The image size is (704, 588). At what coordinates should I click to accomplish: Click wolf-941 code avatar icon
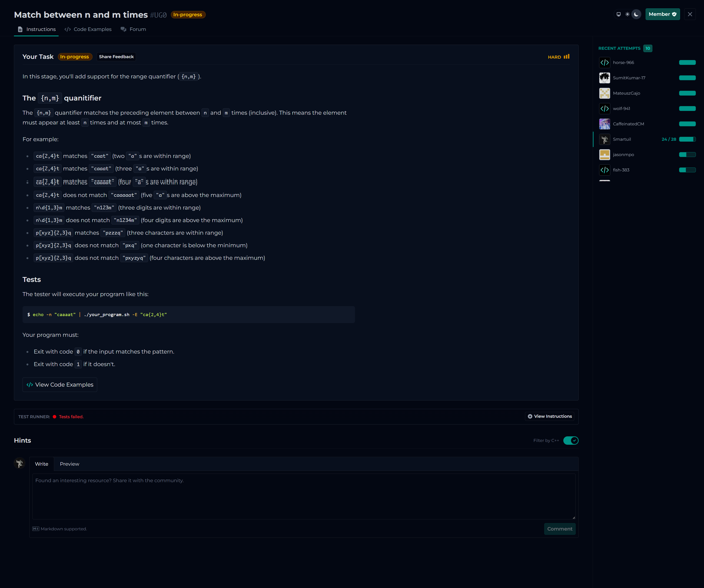coord(604,109)
